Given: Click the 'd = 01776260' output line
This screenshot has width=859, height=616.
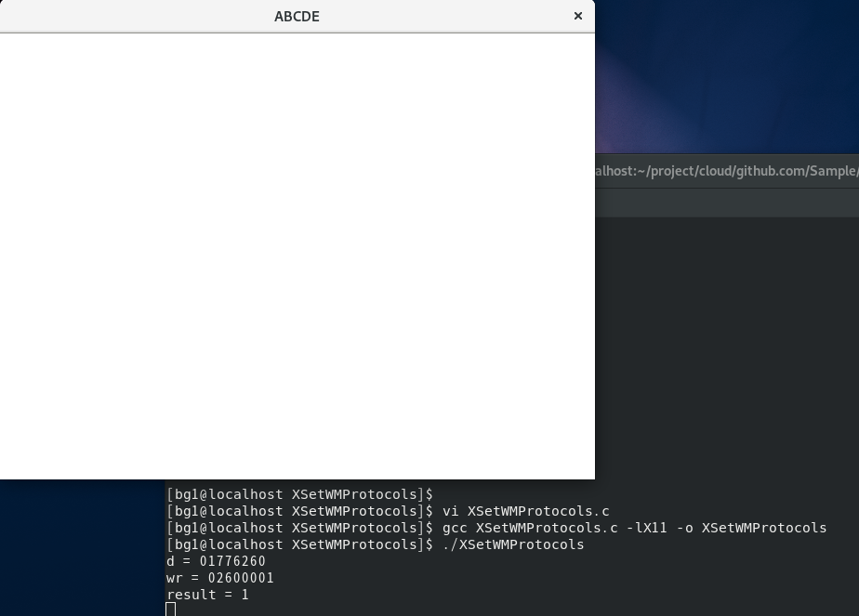Looking at the screenshot, I should point(216,561).
